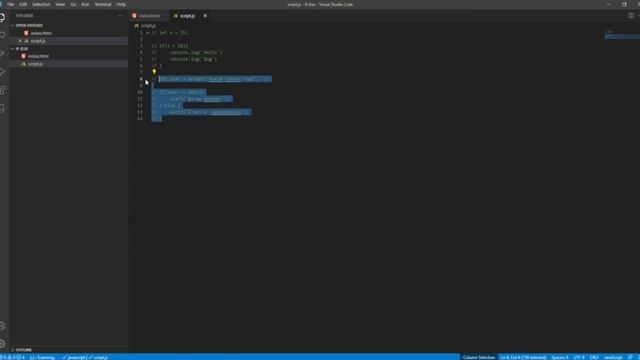The width and height of the screenshot is (640, 360).
Task: Open the Help menu
Action: click(121, 4)
